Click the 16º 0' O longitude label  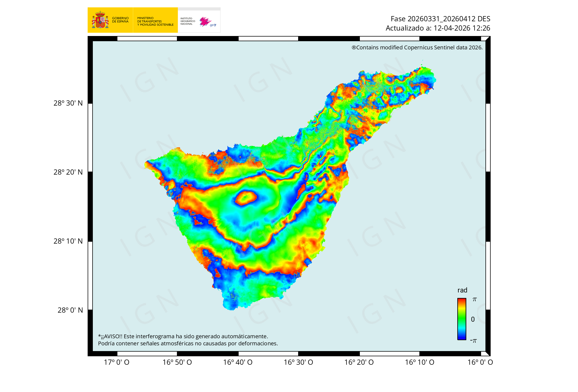tap(480, 362)
